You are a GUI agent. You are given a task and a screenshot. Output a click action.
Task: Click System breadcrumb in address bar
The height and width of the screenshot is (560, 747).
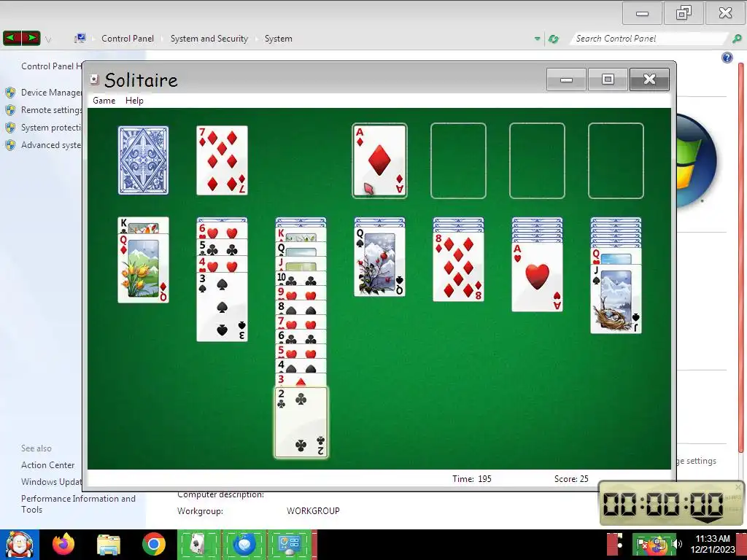(278, 39)
